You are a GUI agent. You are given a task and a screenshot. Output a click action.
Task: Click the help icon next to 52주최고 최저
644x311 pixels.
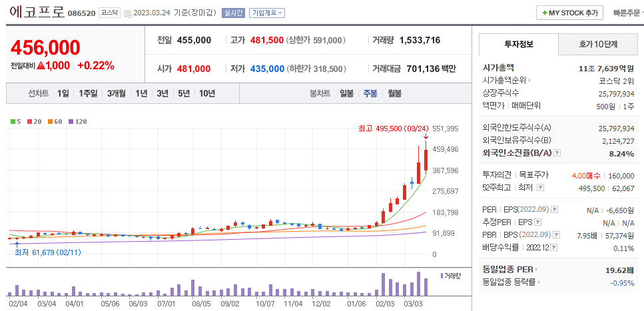pyautogui.click(x=540, y=188)
